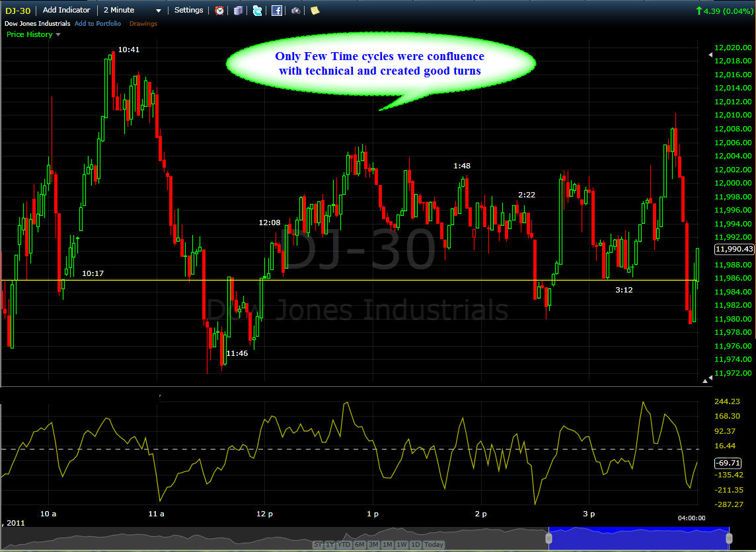Viewport: 756px width, 552px height.
Task: Select the YTD range button
Action: coord(344,544)
